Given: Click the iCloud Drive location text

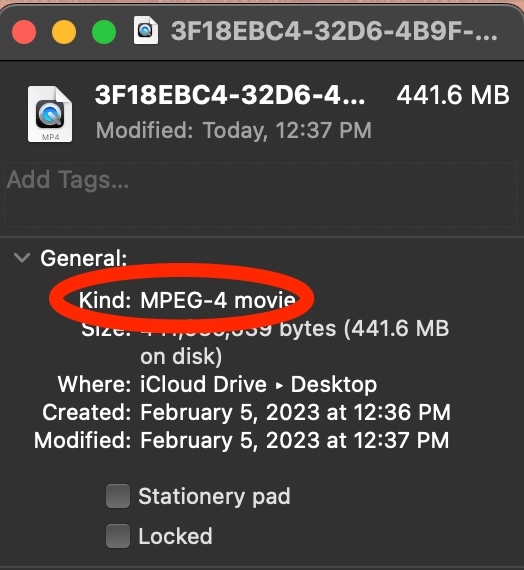Looking at the screenshot, I should 204,385.
